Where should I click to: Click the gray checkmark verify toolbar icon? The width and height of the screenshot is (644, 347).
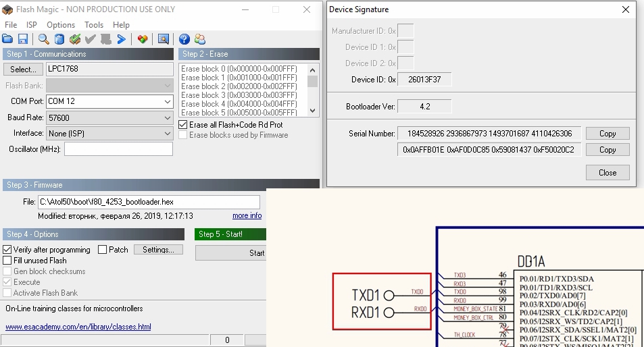coord(91,39)
